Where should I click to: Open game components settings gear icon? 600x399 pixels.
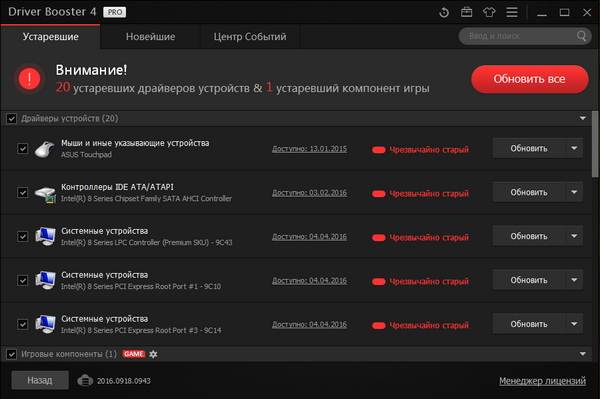coord(153,354)
